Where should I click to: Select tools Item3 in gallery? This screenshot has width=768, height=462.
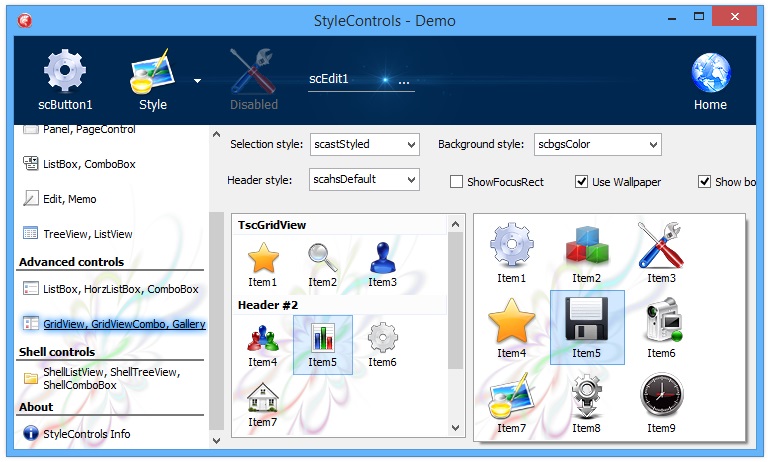[x=661, y=253]
